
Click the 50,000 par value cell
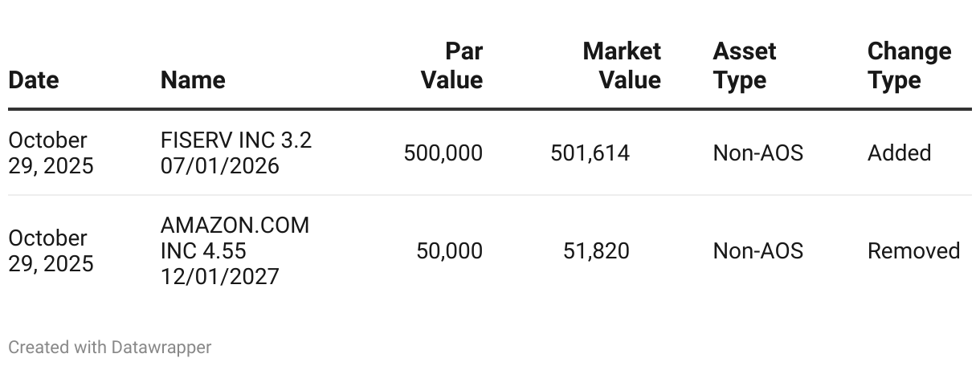coord(450,251)
